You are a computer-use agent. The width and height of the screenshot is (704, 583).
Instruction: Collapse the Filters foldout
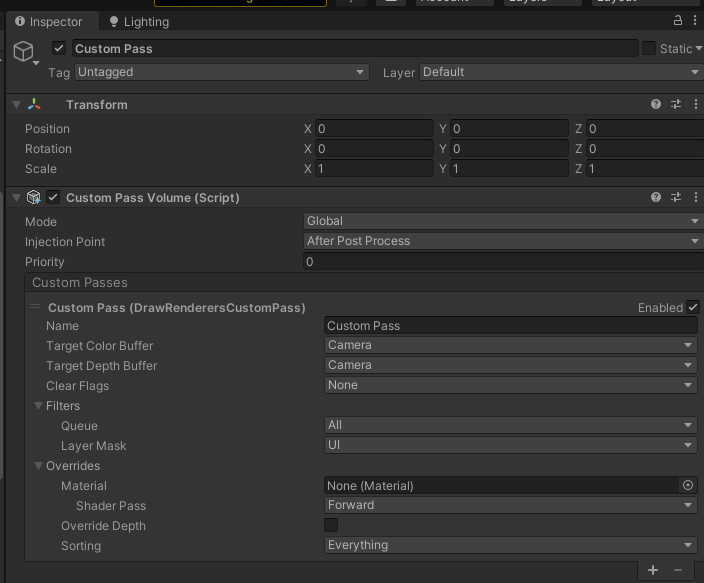[39, 406]
